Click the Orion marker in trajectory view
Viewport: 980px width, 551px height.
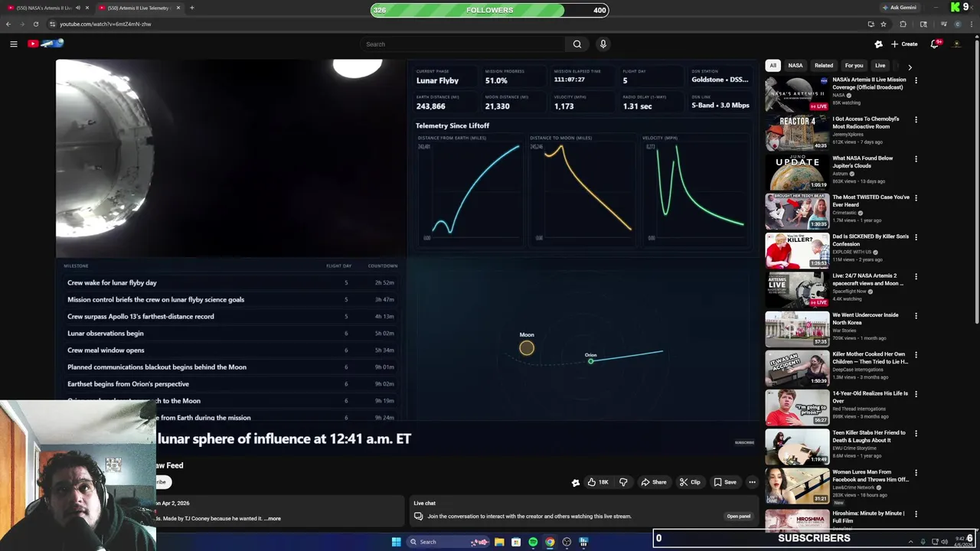[590, 360]
